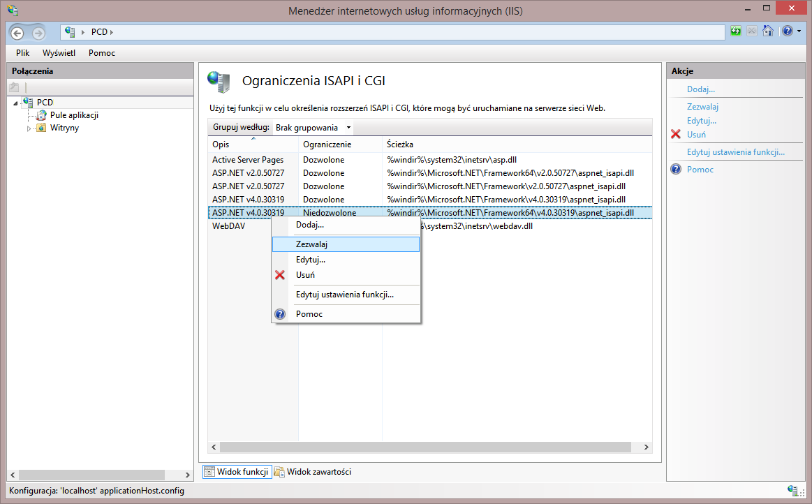
Task: Open the Wyświetl menu
Action: coord(59,53)
